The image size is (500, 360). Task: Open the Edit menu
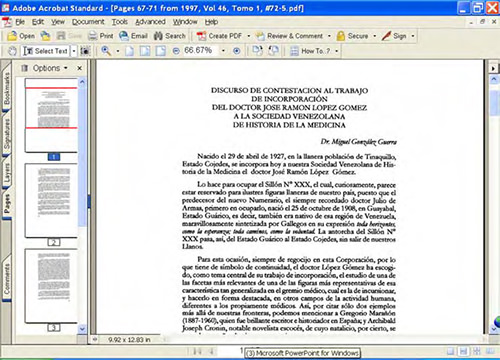[x=38, y=22]
